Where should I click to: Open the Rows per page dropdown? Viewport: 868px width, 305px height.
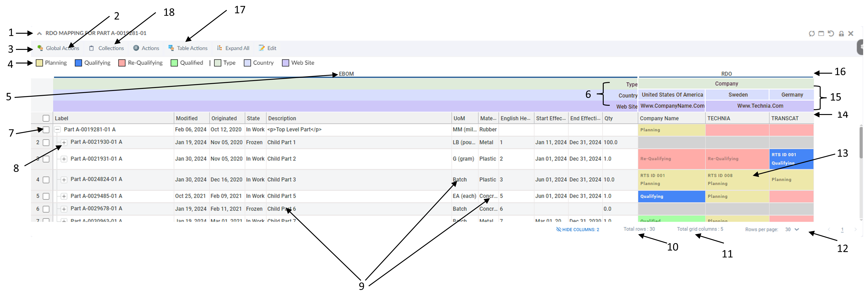(x=792, y=229)
